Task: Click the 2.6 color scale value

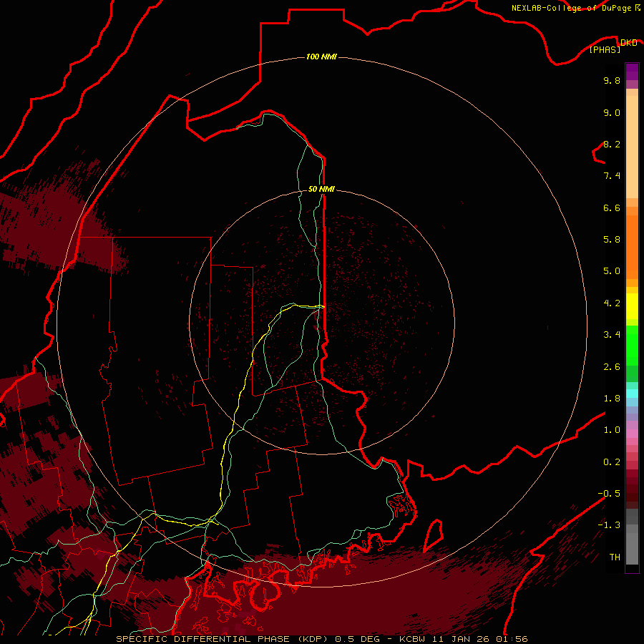Action: coord(612,367)
